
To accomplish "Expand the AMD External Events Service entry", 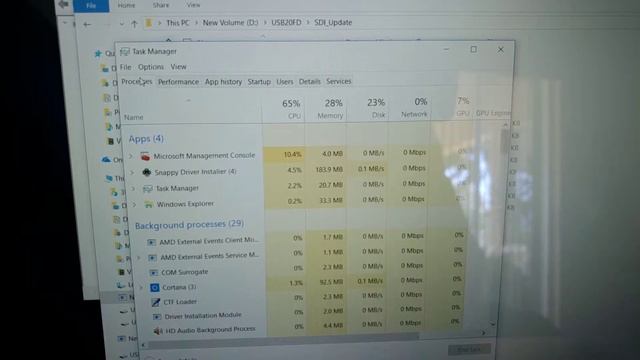I will (x=139, y=258).
